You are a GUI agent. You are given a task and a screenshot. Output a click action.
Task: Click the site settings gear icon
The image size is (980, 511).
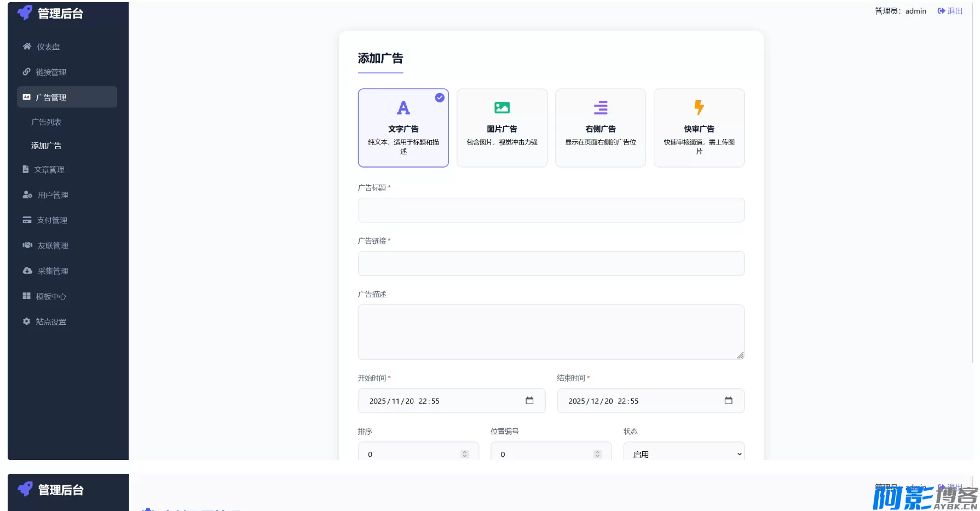(26, 321)
